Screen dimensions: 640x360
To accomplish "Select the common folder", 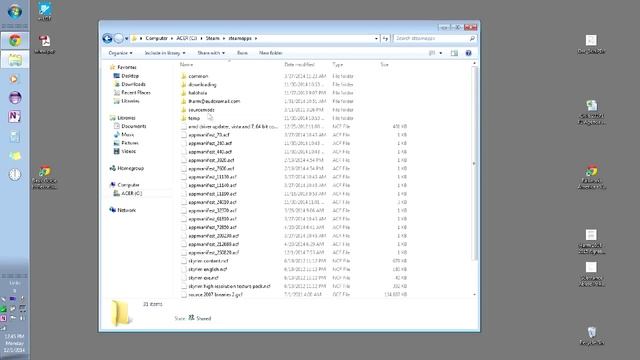I will (198, 76).
